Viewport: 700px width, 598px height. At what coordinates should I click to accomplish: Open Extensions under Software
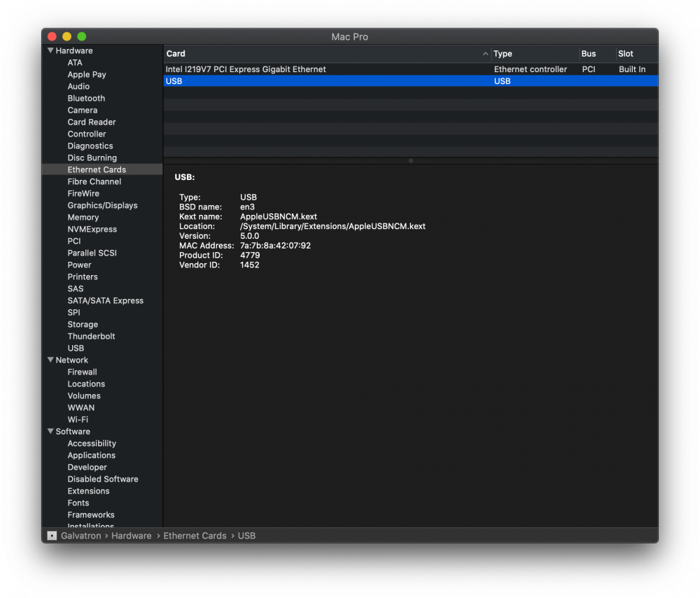pyautogui.click(x=88, y=492)
